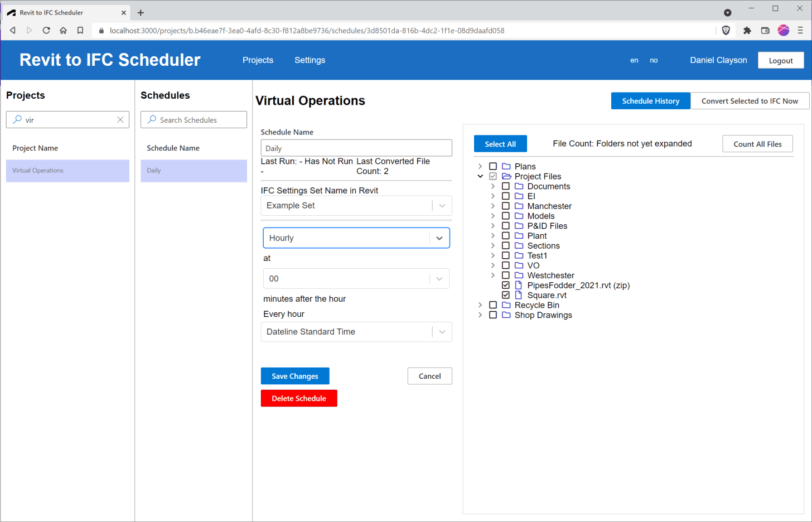Open the browser wallet icon
The height and width of the screenshot is (522, 812).
click(x=765, y=30)
